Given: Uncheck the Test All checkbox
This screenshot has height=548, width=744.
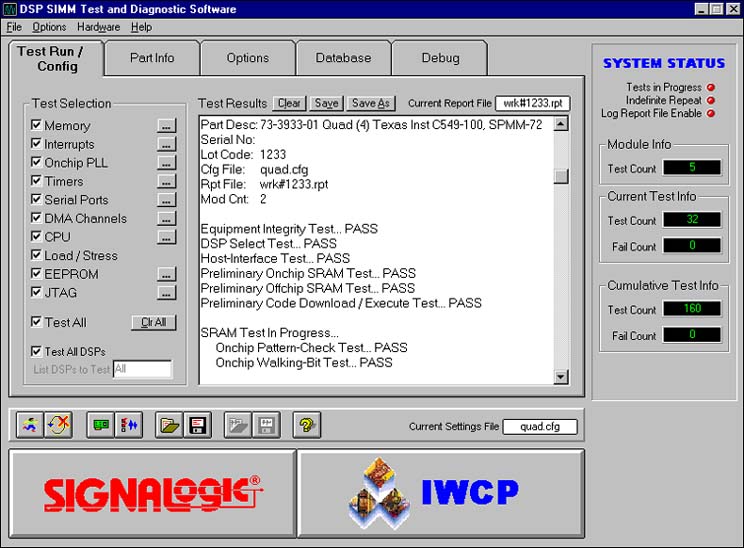Looking at the screenshot, I should click(x=36, y=322).
